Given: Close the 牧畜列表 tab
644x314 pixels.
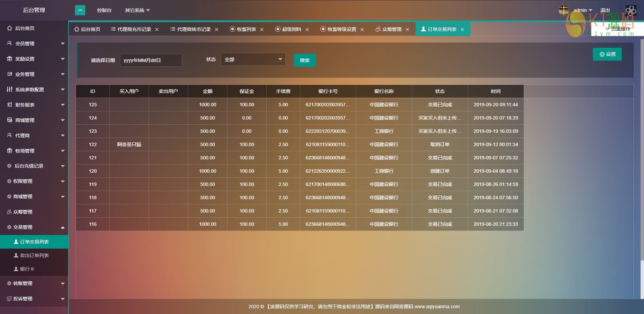Looking at the screenshot, I should coord(262,30).
